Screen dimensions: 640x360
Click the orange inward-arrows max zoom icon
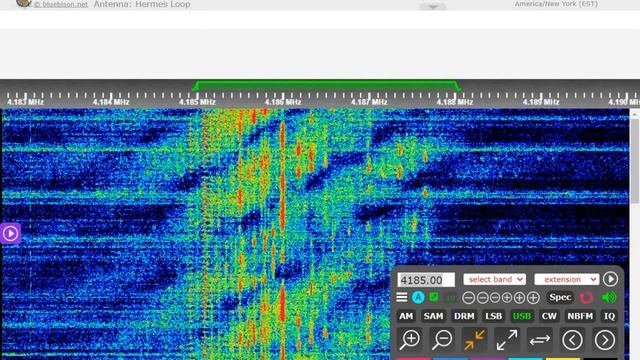click(474, 340)
